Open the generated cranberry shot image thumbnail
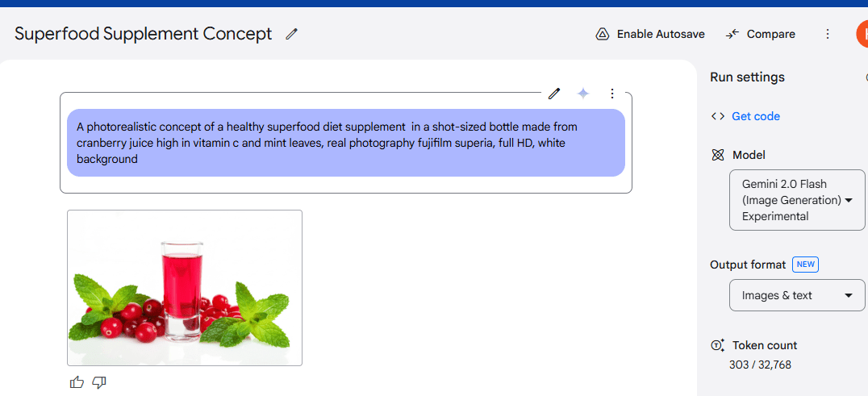868x396 pixels. click(x=185, y=288)
